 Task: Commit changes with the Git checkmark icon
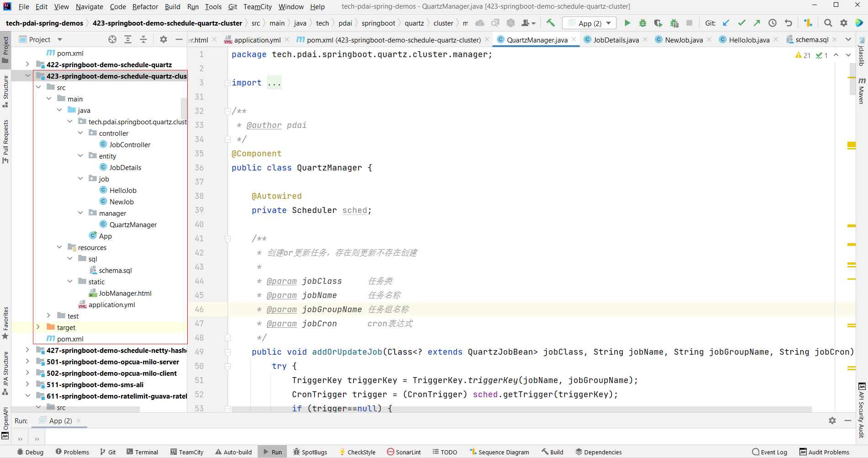click(x=741, y=23)
